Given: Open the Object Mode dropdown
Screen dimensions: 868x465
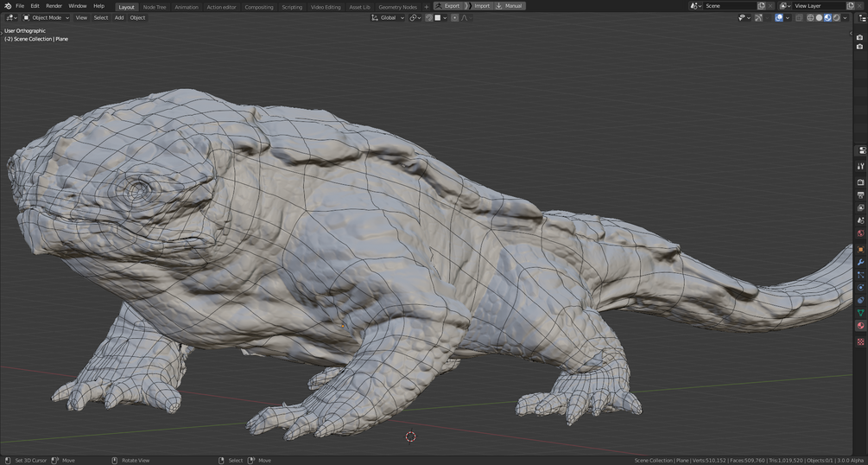Looking at the screenshot, I should [47, 18].
